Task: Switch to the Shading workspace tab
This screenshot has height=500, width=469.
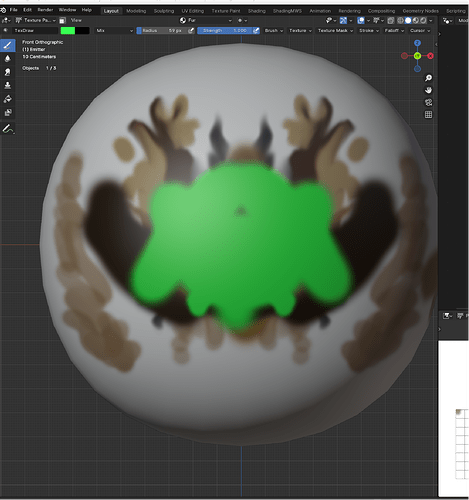Action: tap(257, 11)
